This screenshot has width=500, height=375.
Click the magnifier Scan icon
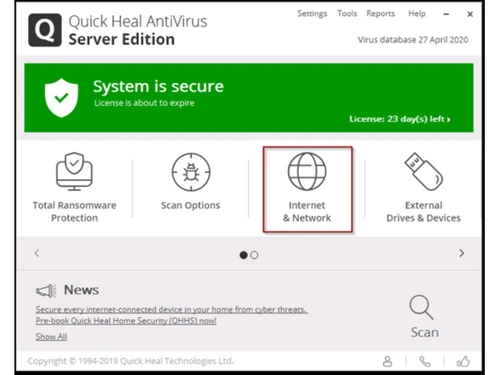coord(421,307)
